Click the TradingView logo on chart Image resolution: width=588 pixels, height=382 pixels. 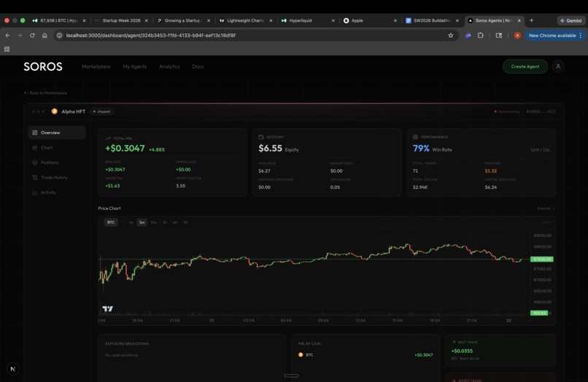pos(108,308)
